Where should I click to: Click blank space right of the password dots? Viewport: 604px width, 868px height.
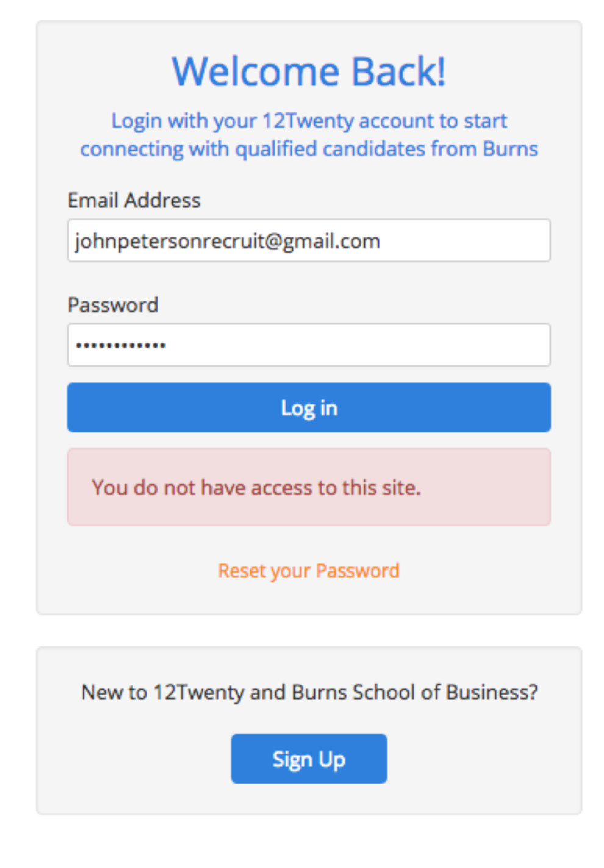366,345
